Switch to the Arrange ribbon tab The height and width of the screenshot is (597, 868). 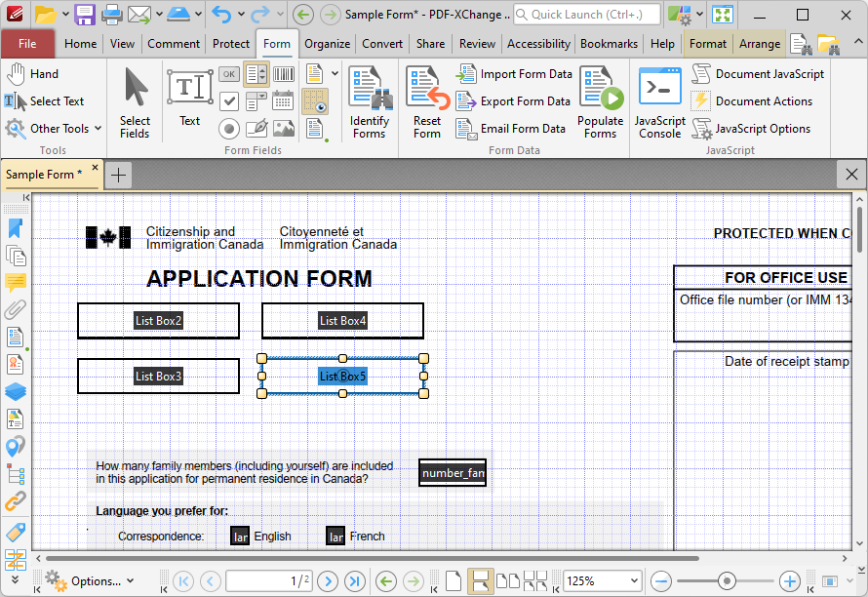click(x=760, y=44)
